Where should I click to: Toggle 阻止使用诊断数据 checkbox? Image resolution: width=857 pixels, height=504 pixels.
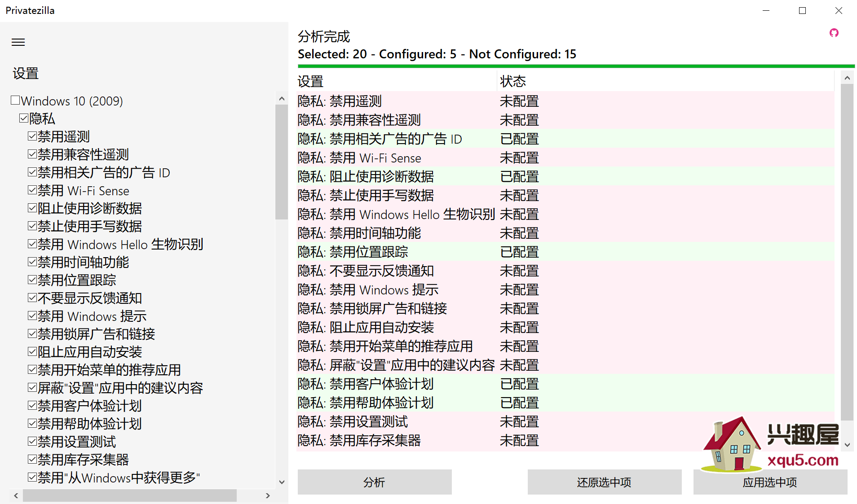pyautogui.click(x=32, y=208)
